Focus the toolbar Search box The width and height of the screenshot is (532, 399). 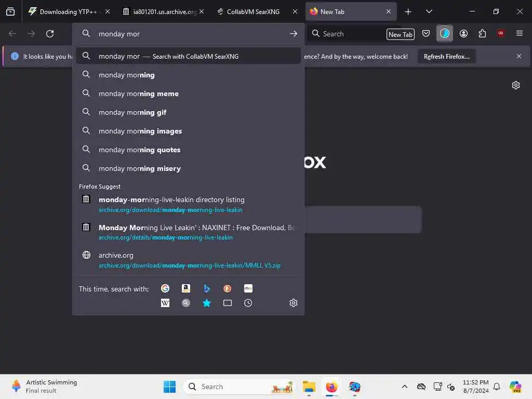click(x=347, y=34)
